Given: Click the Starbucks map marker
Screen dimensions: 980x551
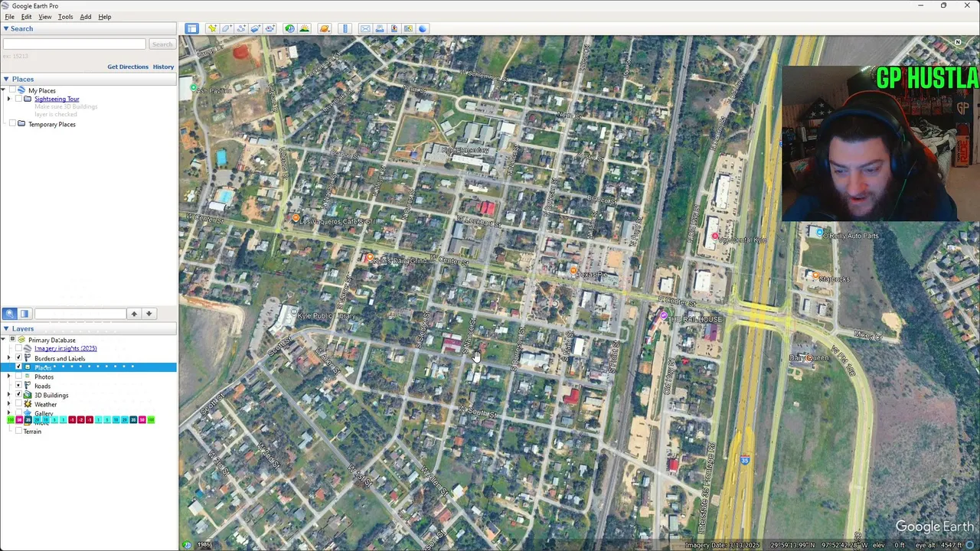Looking at the screenshot, I should (815, 276).
